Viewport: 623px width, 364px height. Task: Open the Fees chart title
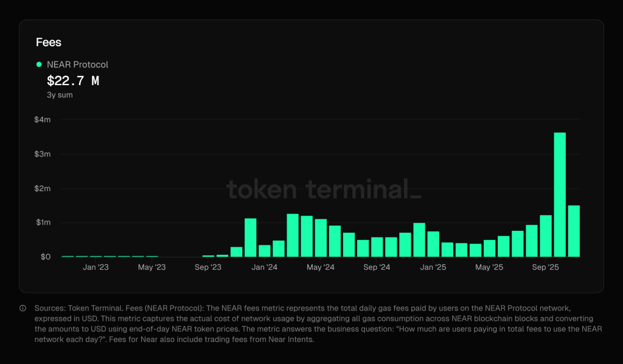[47, 42]
